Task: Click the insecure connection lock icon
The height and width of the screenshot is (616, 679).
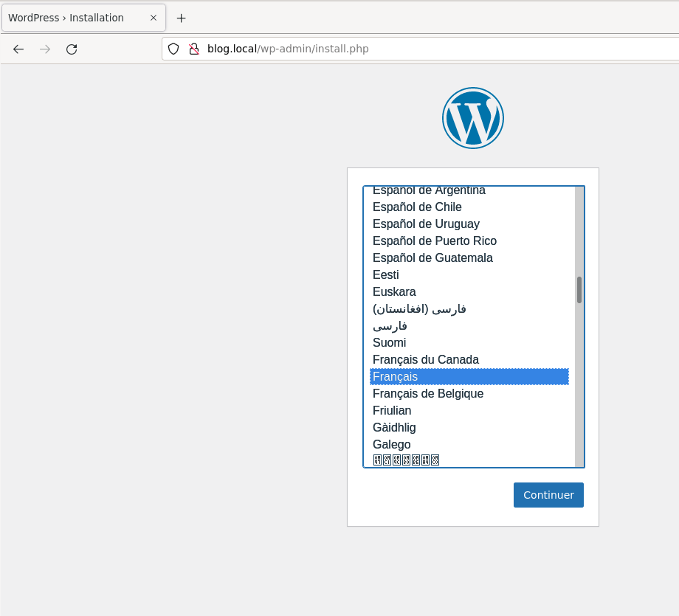Action: click(x=193, y=49)
